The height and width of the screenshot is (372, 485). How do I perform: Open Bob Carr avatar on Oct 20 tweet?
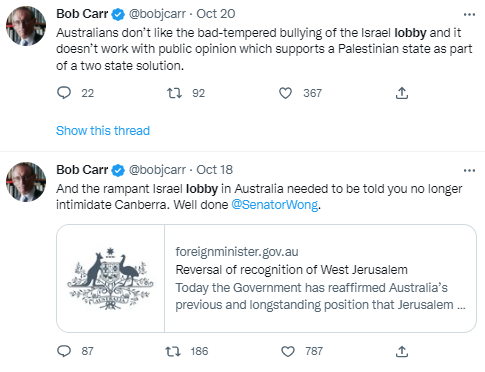point(26,26)
